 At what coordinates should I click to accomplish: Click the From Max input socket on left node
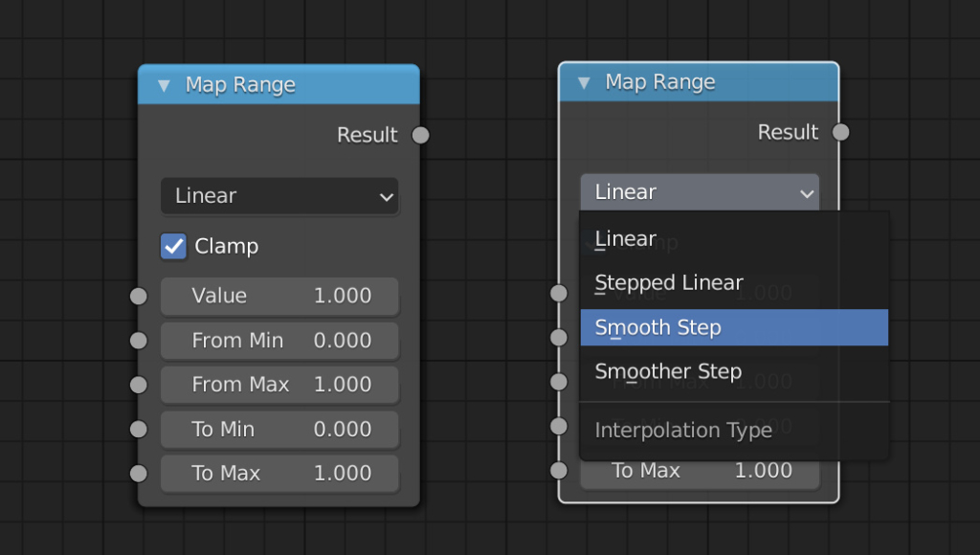pos(138,385)
